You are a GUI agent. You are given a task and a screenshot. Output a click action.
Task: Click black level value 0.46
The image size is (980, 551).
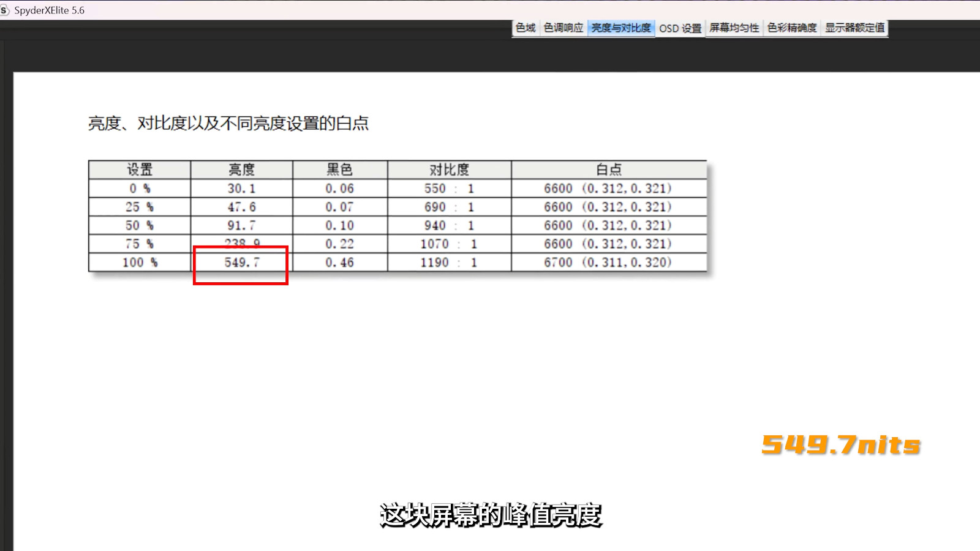tap(340, 262)
